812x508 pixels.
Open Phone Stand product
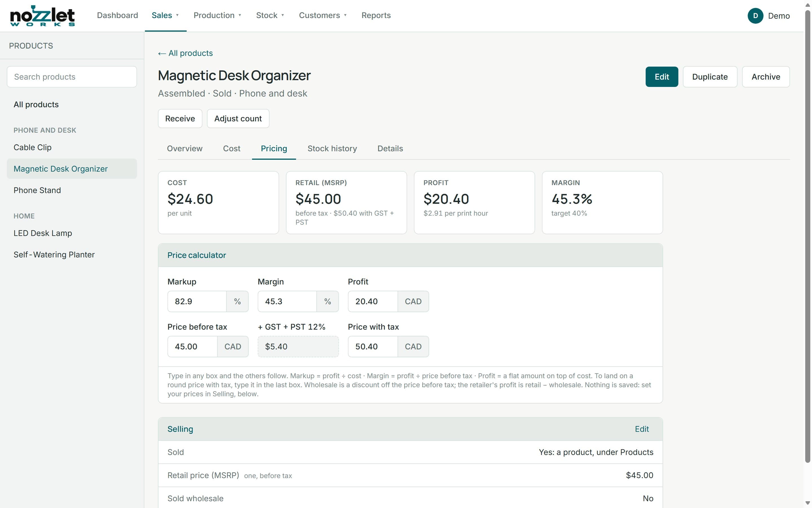[x=72, y=190]
